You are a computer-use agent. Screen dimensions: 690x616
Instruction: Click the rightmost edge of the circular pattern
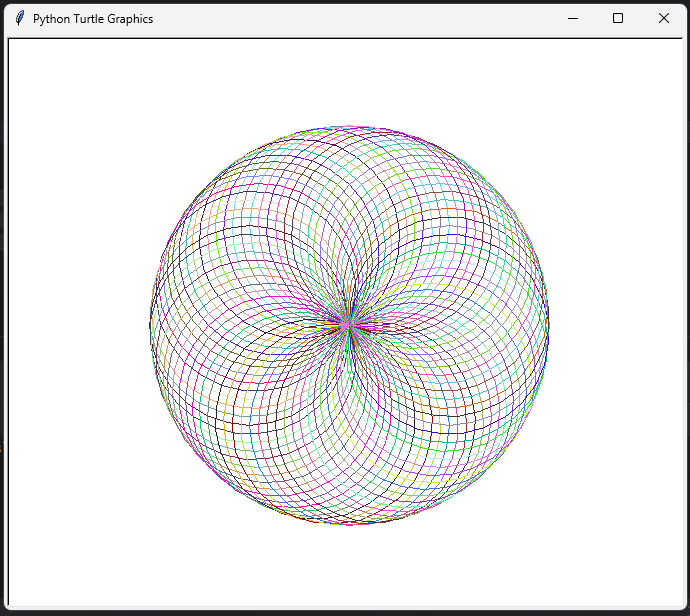[548, 325]
